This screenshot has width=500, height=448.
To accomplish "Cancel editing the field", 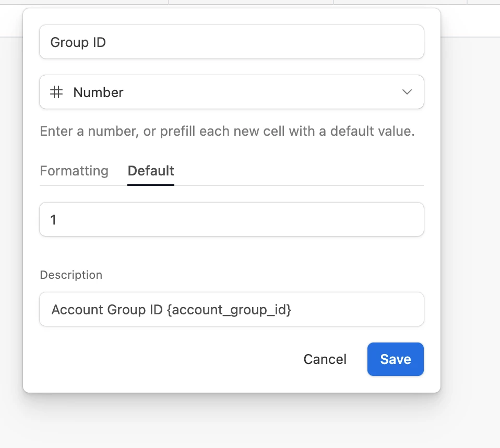I will click(x=325, y=359).
